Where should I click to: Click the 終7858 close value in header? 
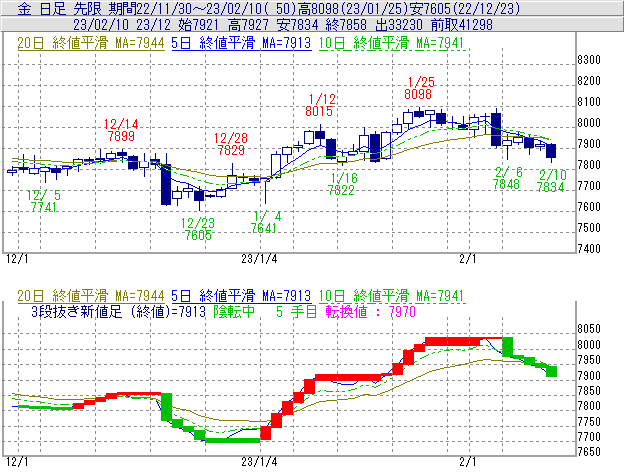pyautogui.click(x=346, y=25)
